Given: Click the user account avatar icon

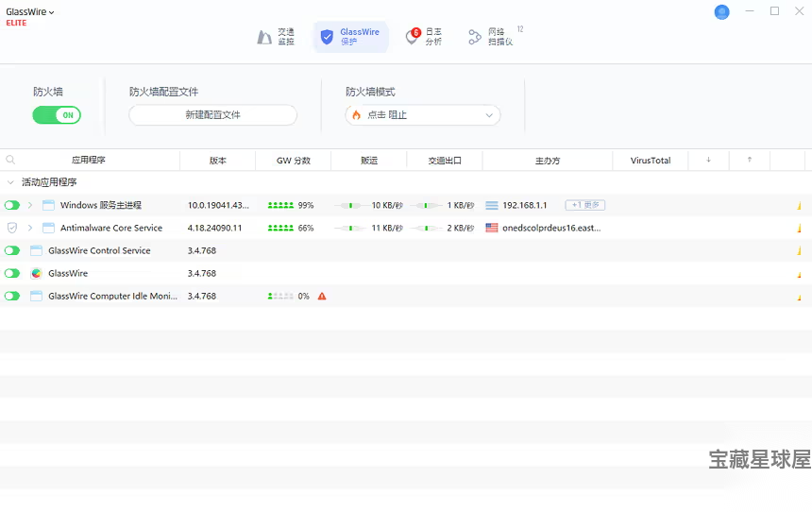Looking at the screenshot, I should [721, 12].
